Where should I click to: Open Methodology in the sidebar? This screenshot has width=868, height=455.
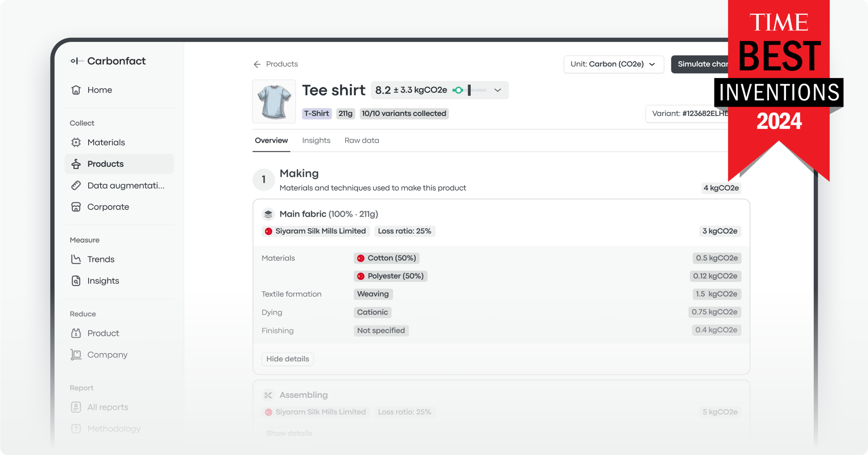(x=119, y=429)
